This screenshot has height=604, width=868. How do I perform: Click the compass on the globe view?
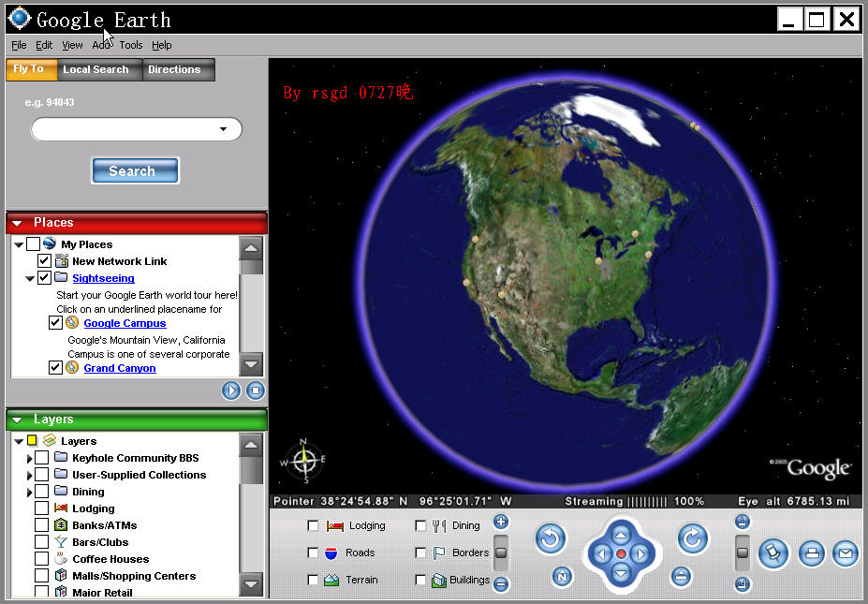tap(303, 461)
